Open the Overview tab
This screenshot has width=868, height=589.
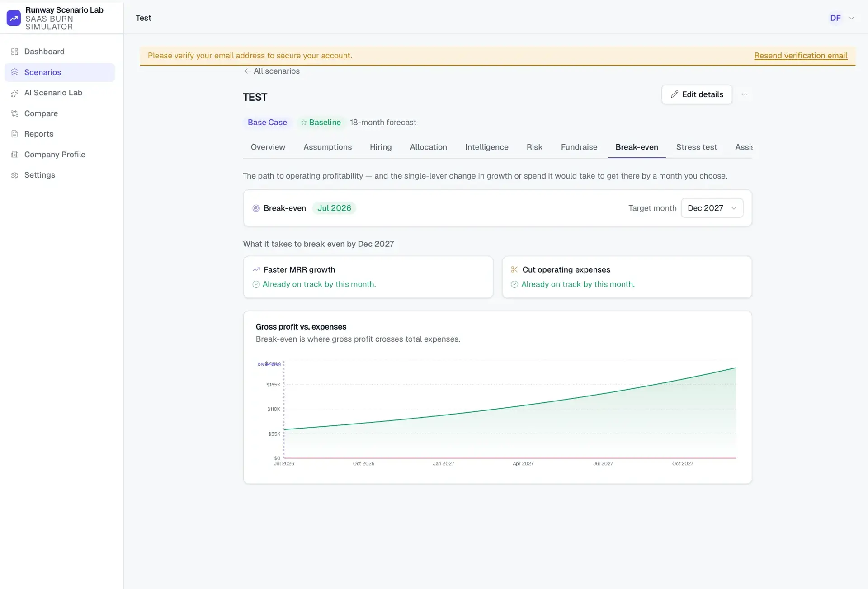point(268,147)
